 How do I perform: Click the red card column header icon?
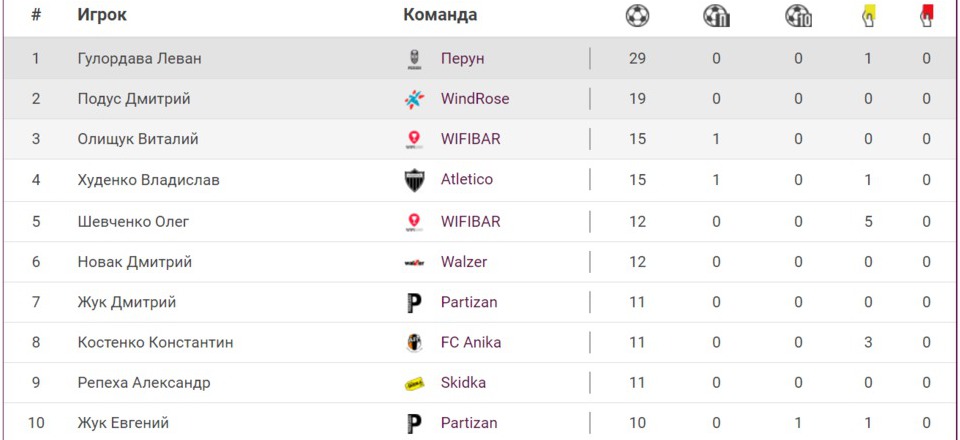[x=927, y=16]
